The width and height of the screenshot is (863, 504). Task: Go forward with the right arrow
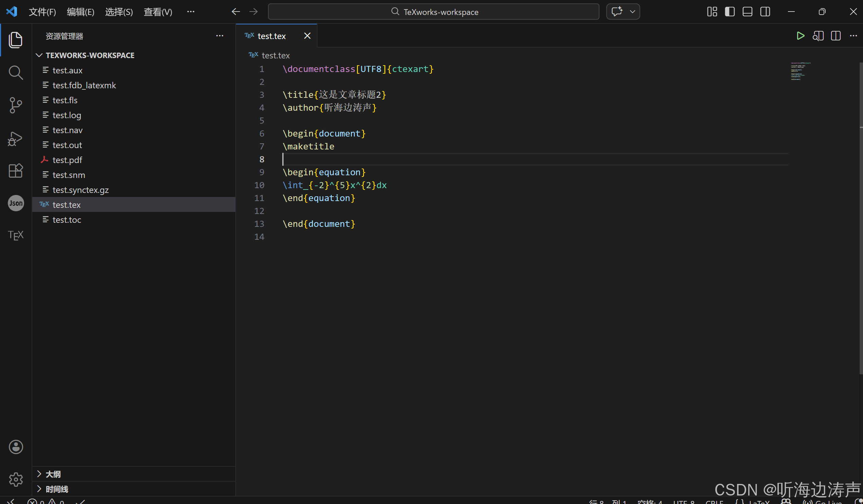[x=253, y=12]
